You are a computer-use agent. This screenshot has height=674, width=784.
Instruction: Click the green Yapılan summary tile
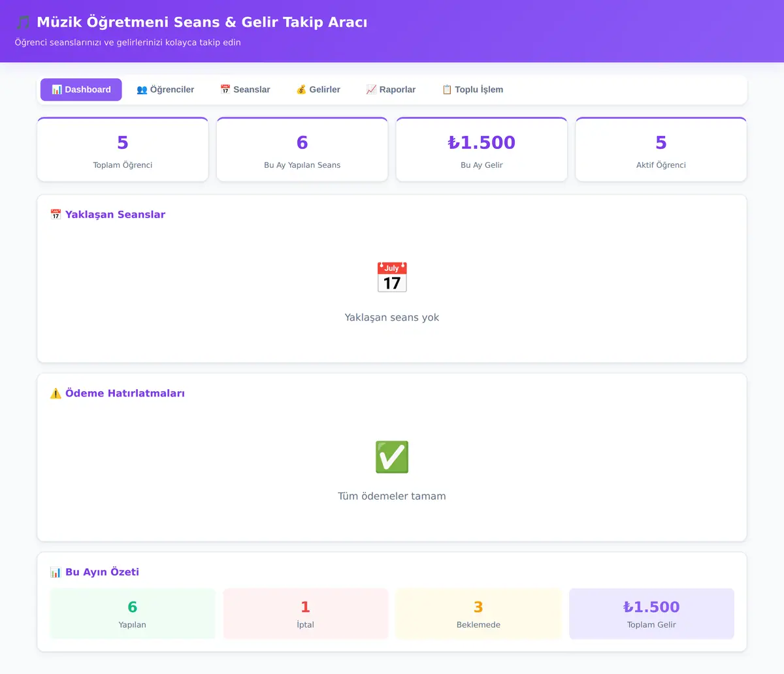click(133, 614)
